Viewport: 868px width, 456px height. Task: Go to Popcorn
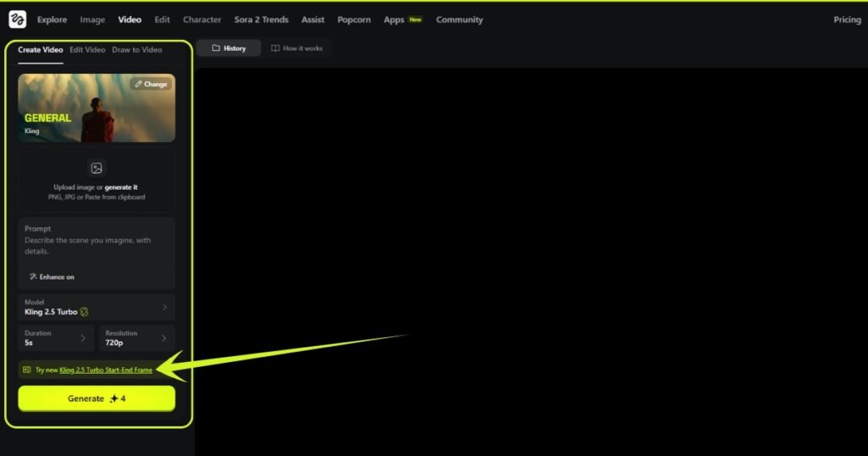click(353, 19)
